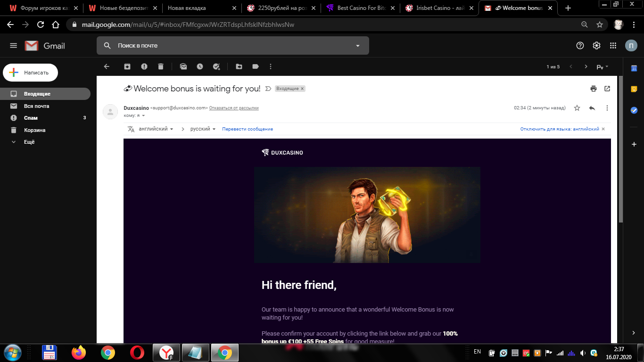Image resolution: width=644 pixels, height=362 pixels.
Task: Snooze this email with clock icon
Action: click(200, 66)
